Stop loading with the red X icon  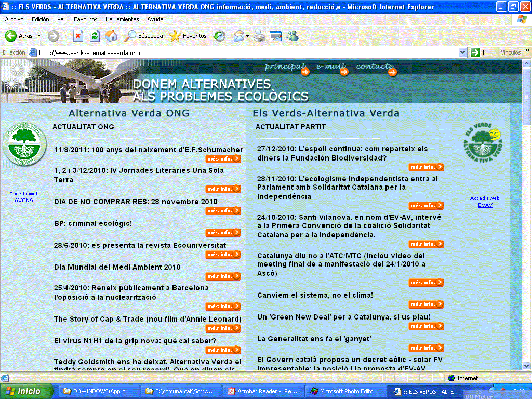(x=78, y=36)
